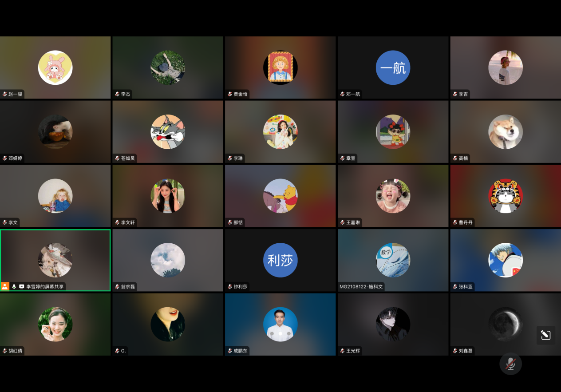Open the annotation pencil tool
The height and width of the screenshot is (392, 561).
point(545,335)
